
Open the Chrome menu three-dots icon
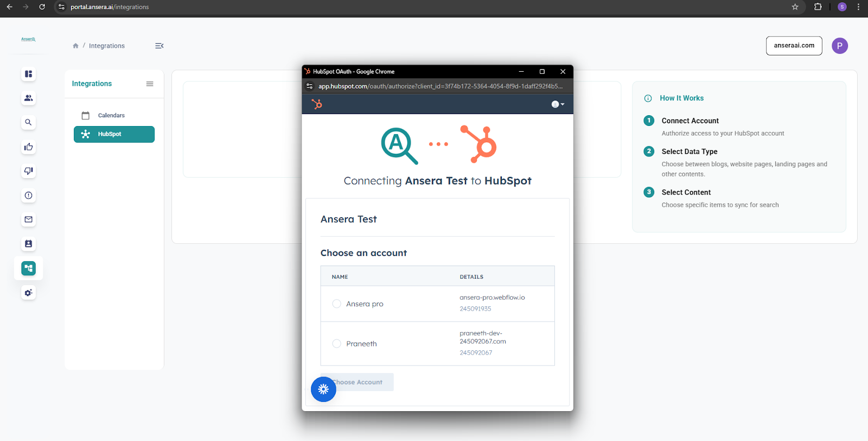pos(858,7)
